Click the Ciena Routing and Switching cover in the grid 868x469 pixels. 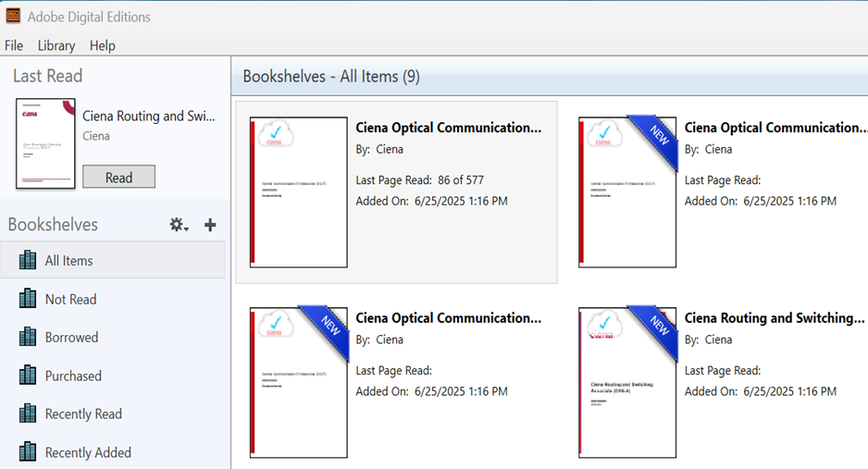(627, 382)
